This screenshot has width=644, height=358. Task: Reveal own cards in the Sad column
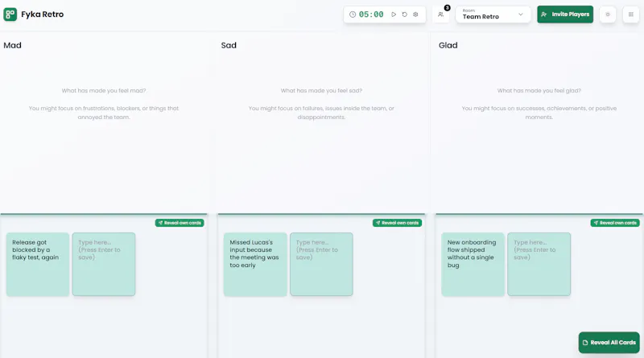tap(397, 223)
